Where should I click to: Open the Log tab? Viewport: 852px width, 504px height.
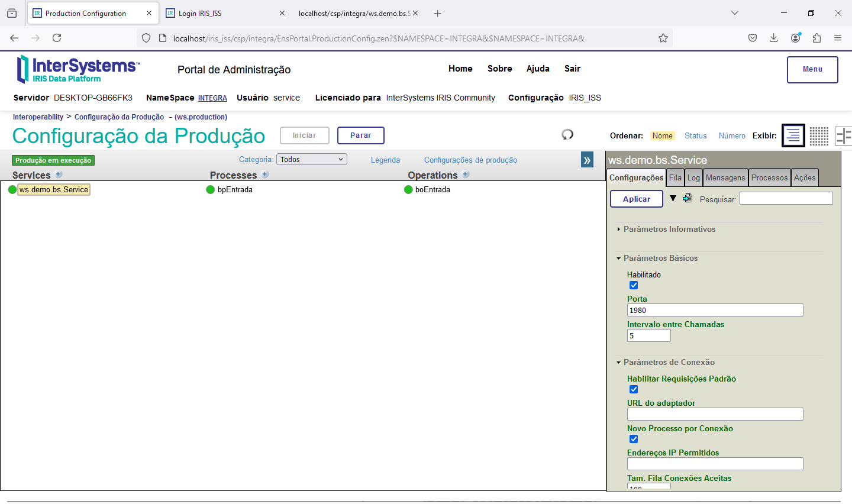coord(693,177)
